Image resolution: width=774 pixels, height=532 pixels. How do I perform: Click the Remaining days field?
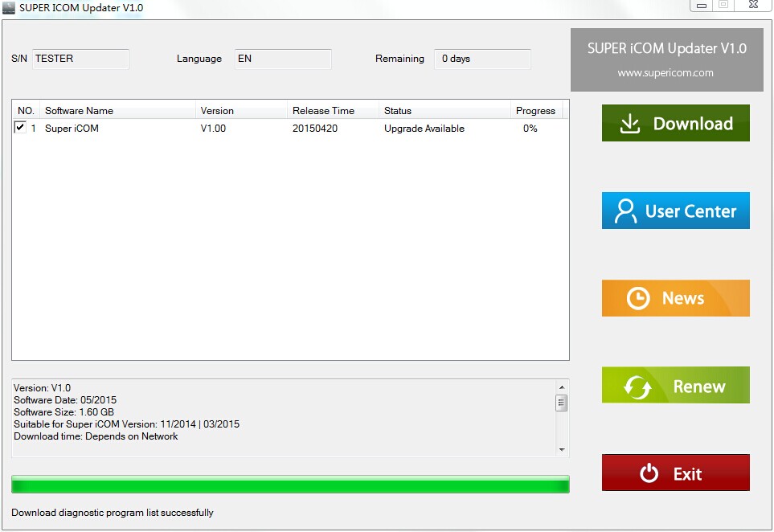click(482, 59)
